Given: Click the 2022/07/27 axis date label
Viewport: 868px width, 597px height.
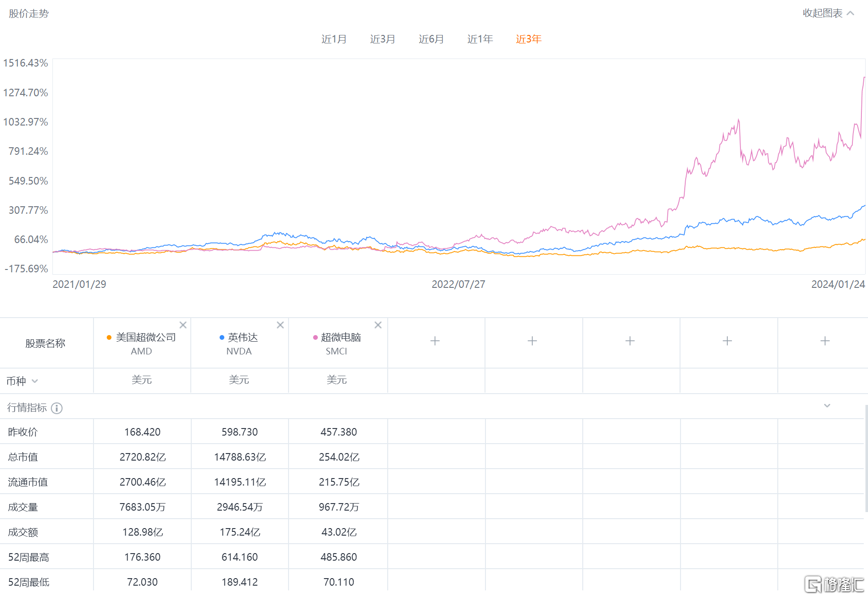Looking at the screenshot, I should [x=457, y=284].
